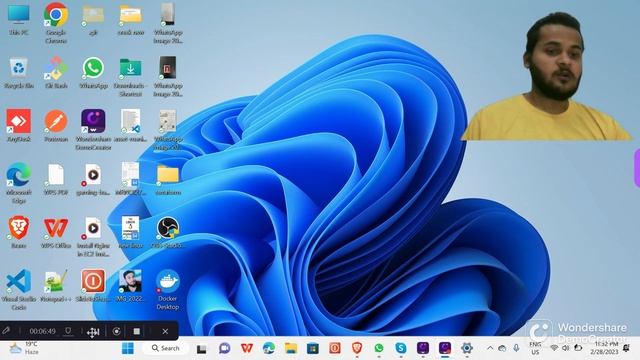Expand the hidden system tray icons chevron
This screenshot has width=640, height=360.
[490, 348]
